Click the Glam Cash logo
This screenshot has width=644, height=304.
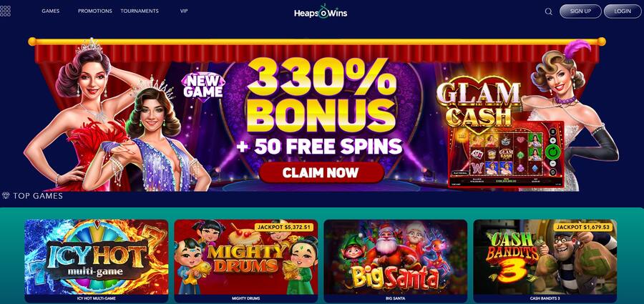pyautogui.click(x=479, y=102)
